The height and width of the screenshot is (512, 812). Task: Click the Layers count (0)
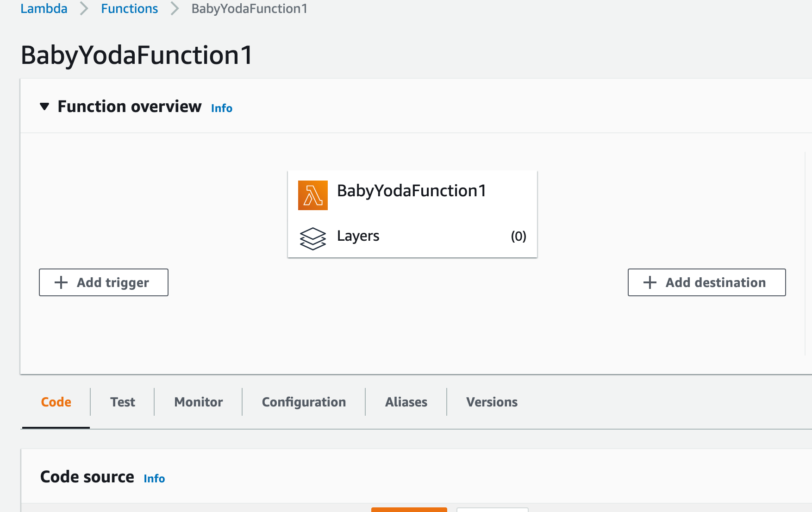(518, 237)
